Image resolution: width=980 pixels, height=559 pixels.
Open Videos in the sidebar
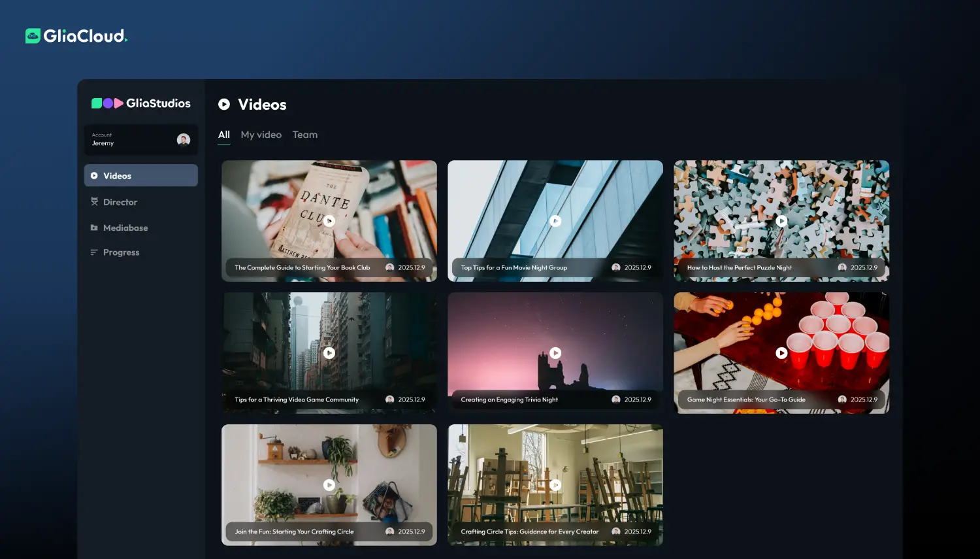click(x=141, y=176)
